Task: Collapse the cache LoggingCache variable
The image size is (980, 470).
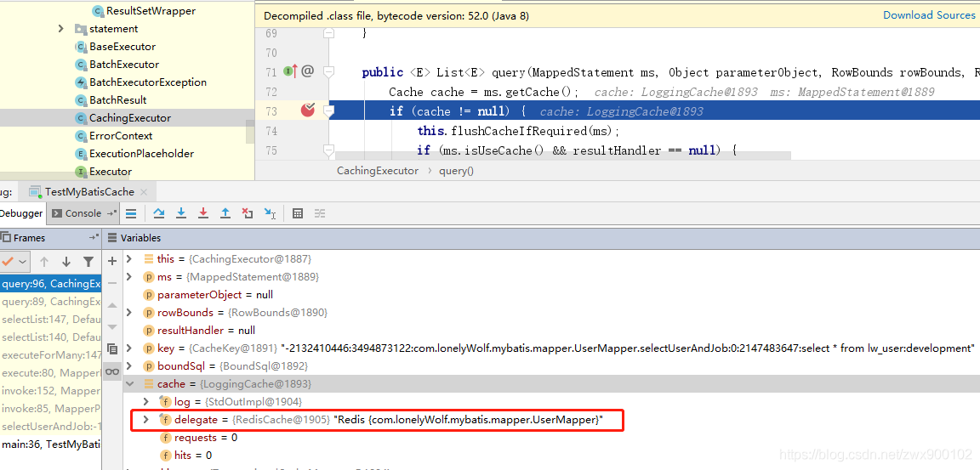Action: pyautogui.click(x=129, y=384)
